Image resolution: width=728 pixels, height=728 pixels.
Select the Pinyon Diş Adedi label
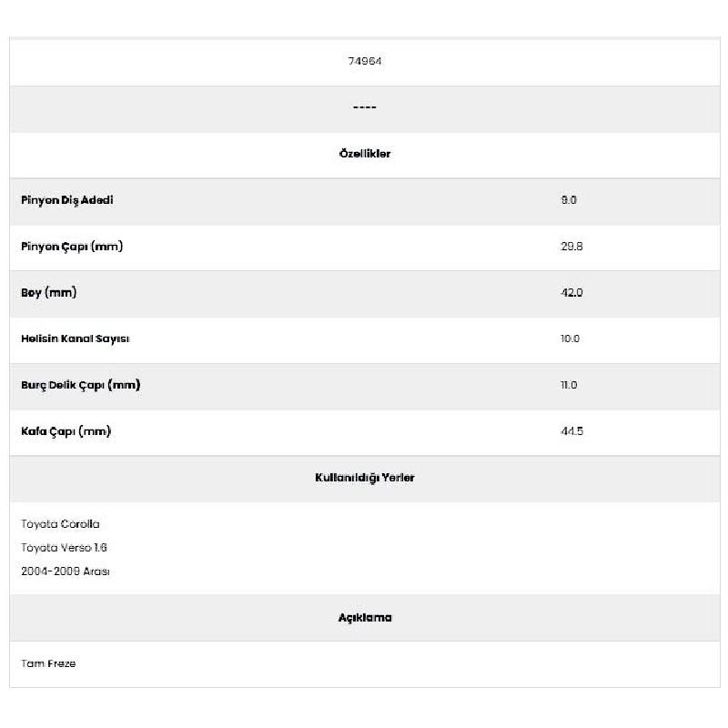pos(66,200)
